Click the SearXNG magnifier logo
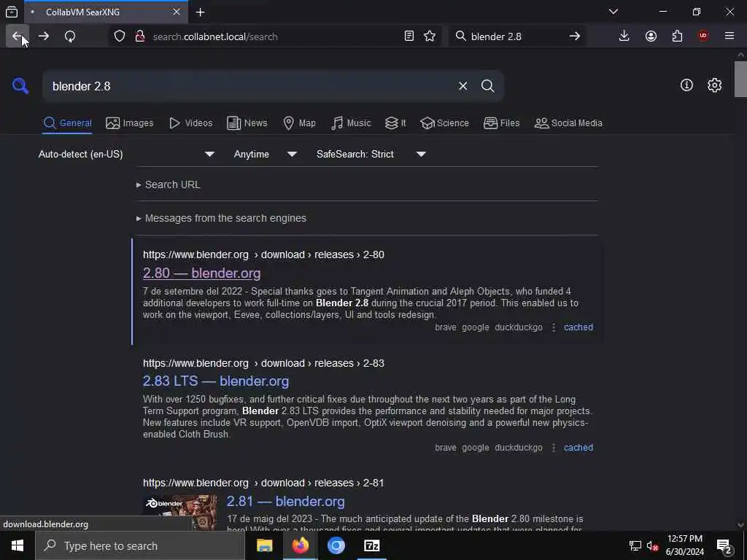Image resolution: width=747 pixels, height=560 pixels. point(20,86)
